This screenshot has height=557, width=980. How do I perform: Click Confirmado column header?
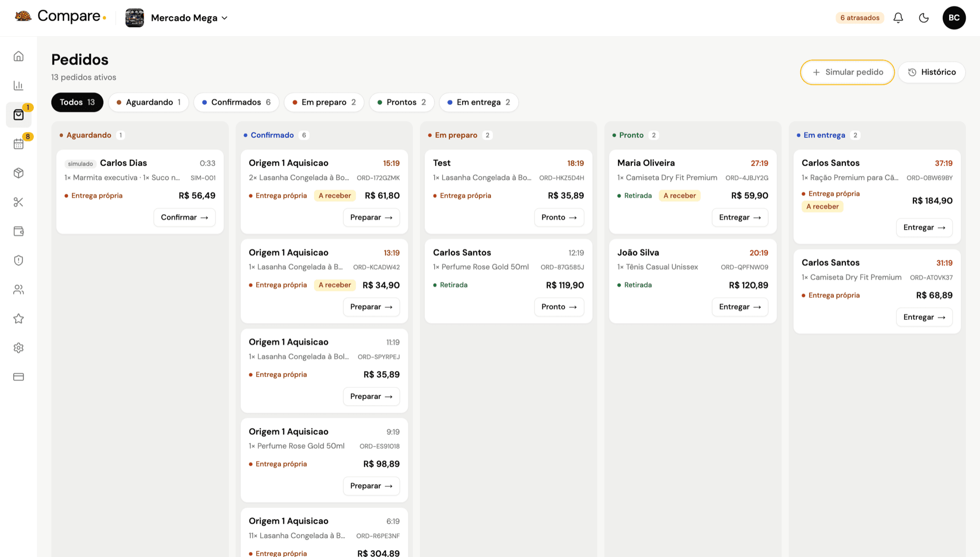coord(272,135)
